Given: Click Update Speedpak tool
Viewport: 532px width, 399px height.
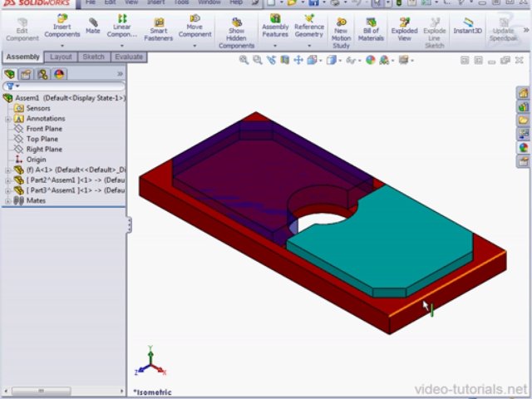Looking at the screenshot, I should pos(503,30).
